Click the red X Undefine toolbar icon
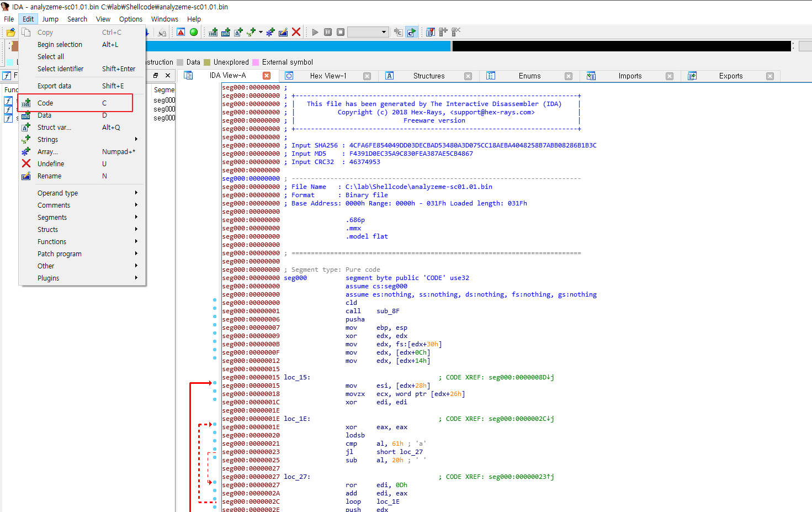 (296, 32)
